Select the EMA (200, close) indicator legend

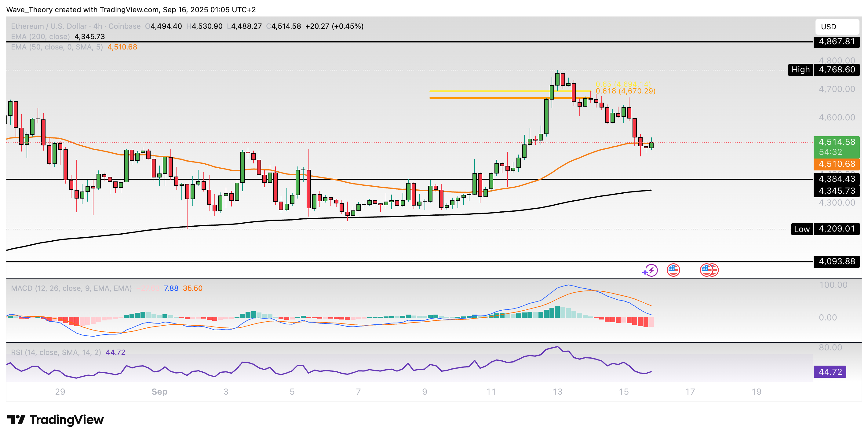(40, 37)
